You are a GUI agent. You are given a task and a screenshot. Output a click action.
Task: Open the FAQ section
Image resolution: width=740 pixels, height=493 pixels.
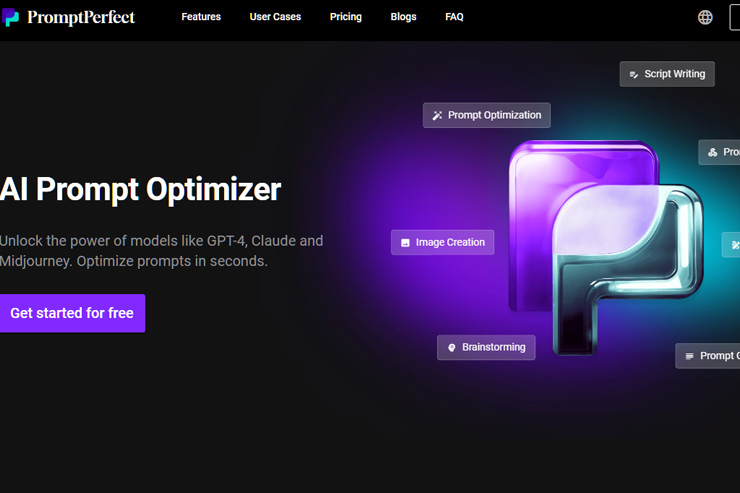point(454,17)
